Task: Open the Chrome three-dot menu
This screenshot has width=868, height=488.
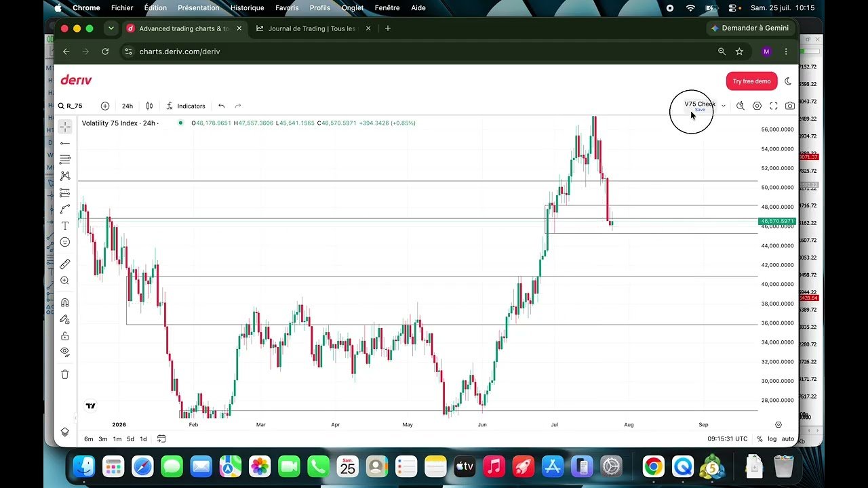Action: pyautogui.click(x=786, y=52)
